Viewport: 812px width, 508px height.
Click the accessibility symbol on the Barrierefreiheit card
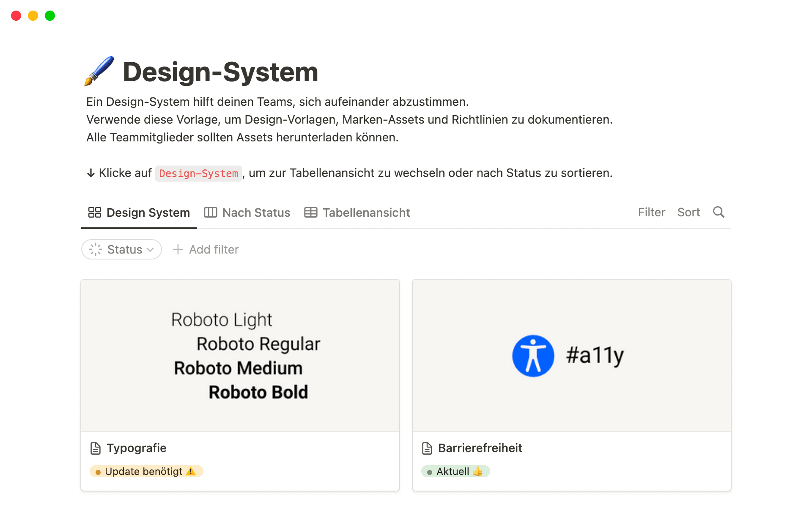click(533, 356)
